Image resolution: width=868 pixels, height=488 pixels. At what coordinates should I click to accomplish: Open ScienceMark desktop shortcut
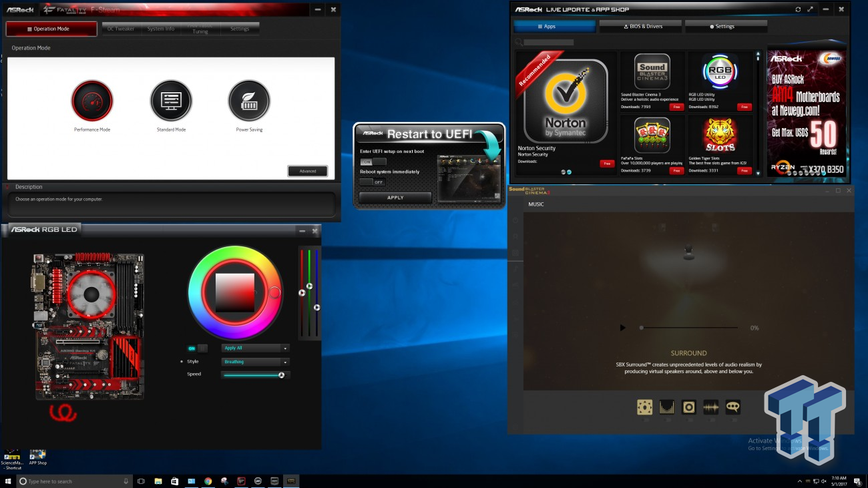coord(11,459)
